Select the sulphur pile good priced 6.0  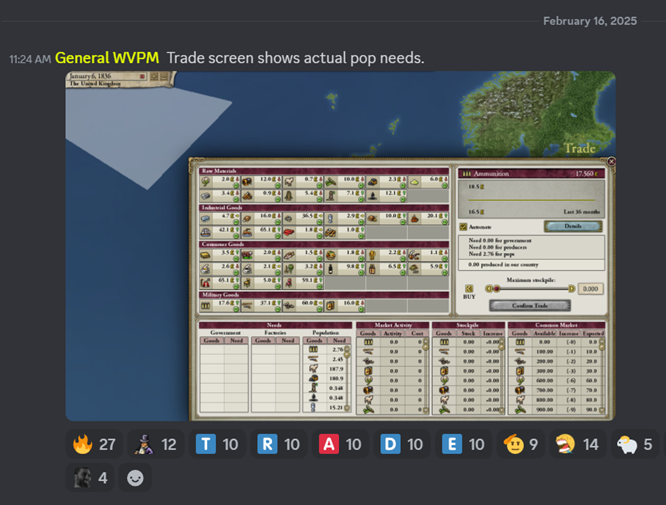coord(428,182)
